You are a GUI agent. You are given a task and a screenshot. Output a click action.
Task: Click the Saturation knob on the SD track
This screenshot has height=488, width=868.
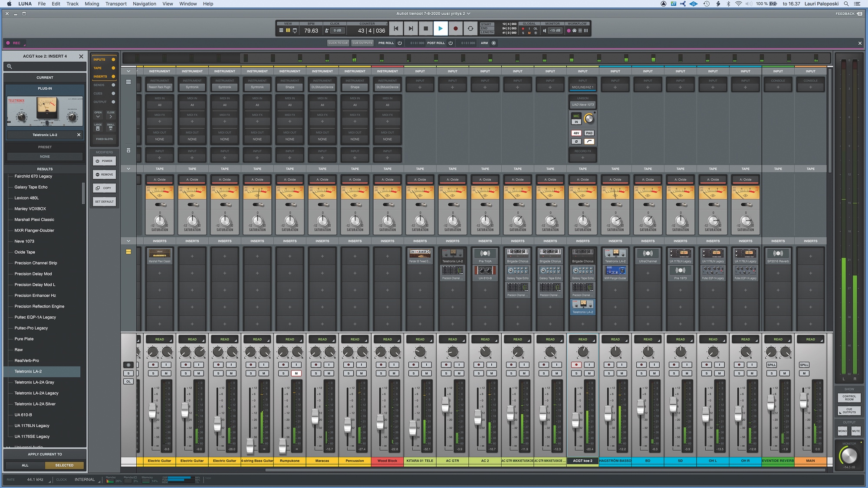click(680, 221)
